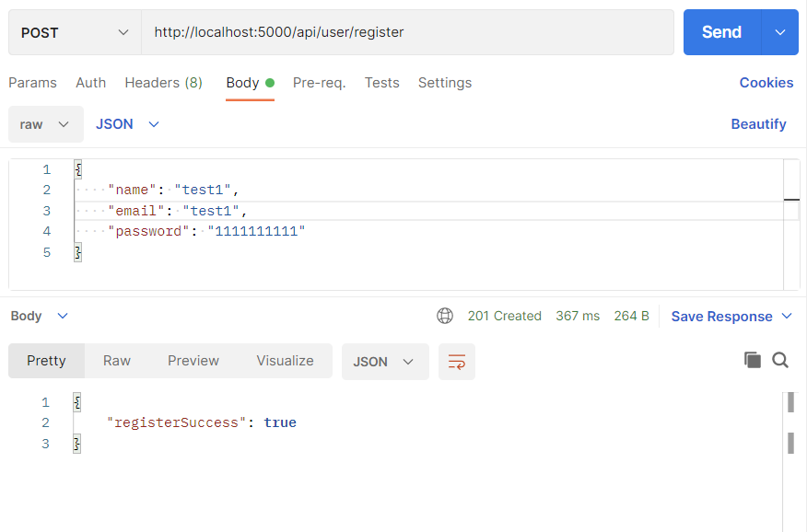Image resolution: width=807 pixels, height=532 pixels.
Task: Open the response Body dropdown
Action: point(39,316)
